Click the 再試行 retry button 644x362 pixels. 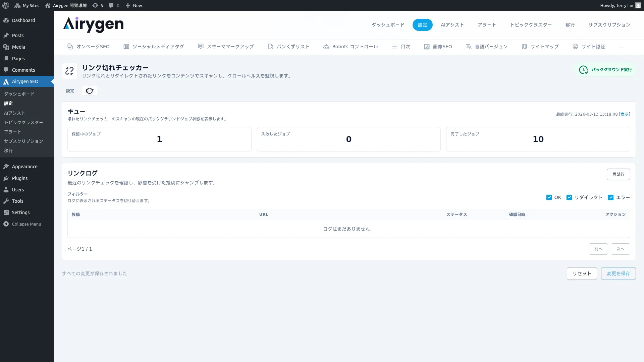click(x=618, y=174)
